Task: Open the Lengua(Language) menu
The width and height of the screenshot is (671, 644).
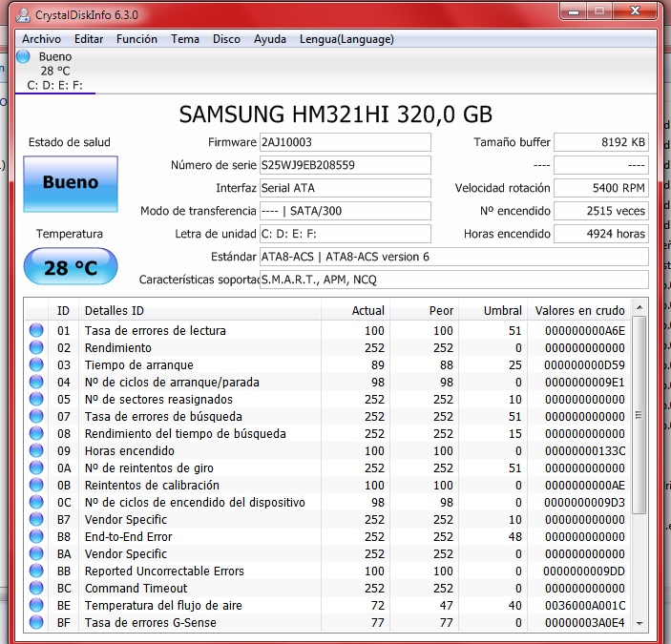Action: tap(346, 39)
